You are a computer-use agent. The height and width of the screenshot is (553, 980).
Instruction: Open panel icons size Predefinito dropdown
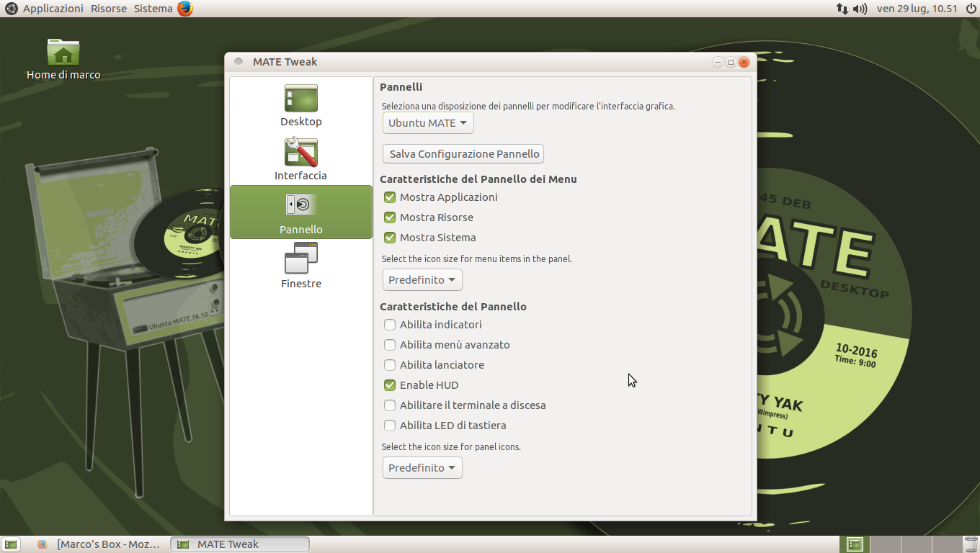(x=422, y=467)
